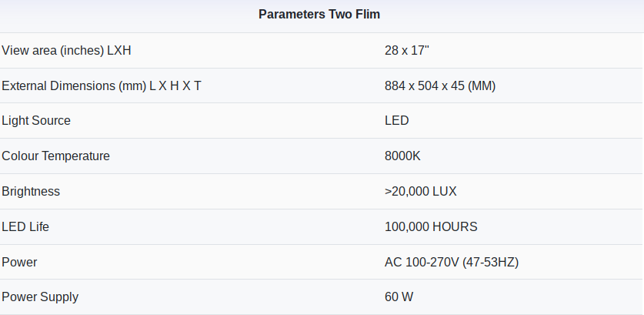The height and width of the screenshot is (315, 644).
Task: Click the LED light source value
Action: point(396,121)
